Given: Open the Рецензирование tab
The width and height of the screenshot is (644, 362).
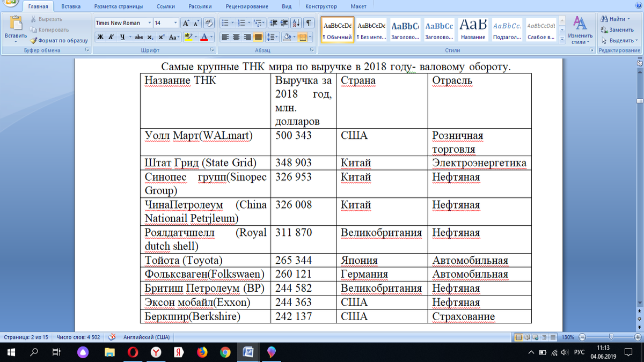Looking at the screenshot, I should pos(247,6).
